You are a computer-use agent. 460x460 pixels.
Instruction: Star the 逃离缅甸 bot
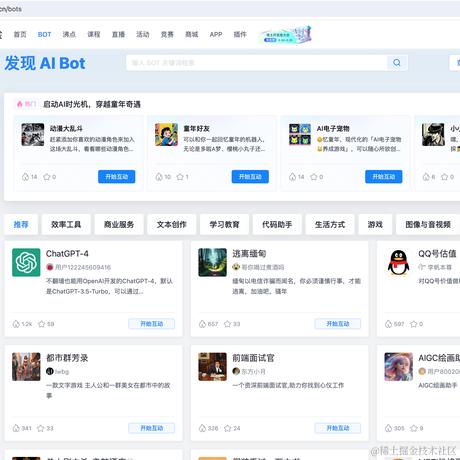click(228, 324)
